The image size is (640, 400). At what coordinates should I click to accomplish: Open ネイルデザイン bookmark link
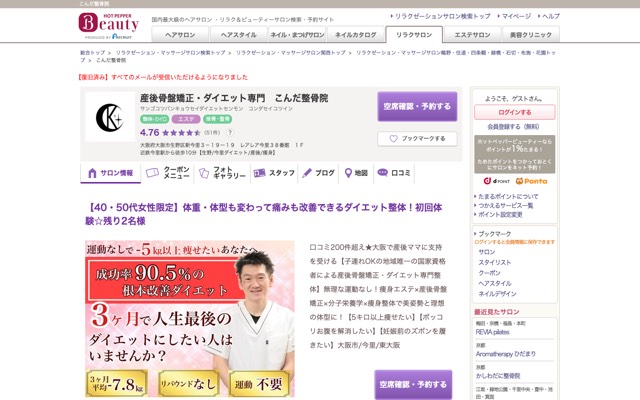(x=497, y=294)
